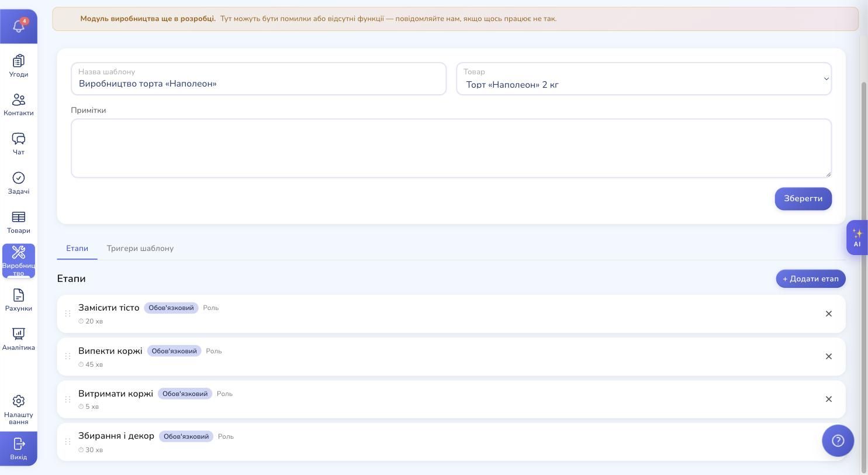Screen dimensions: 868x475
Task: Click the 20 хв duration
Action: tap(91, 321)
